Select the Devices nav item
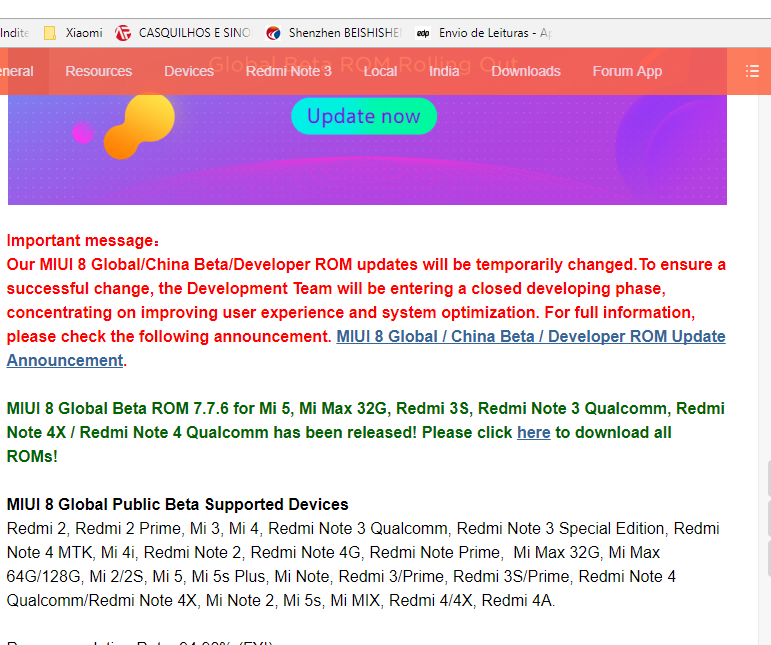 (189, 71)
